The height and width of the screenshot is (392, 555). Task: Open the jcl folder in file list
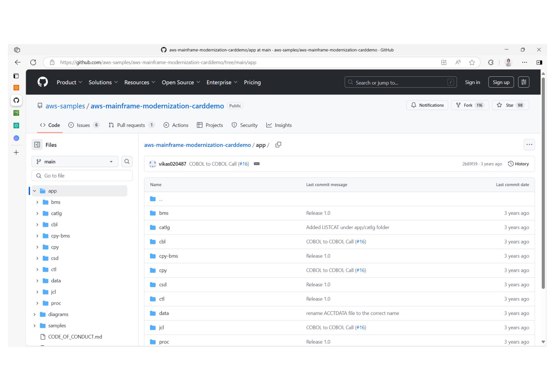(161, 327)
